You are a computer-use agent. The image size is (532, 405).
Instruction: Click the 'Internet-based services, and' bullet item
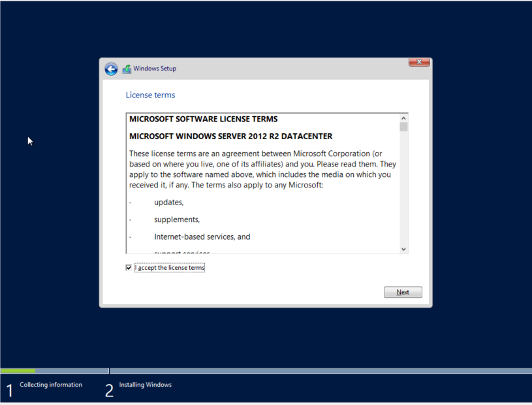(202, 237)
